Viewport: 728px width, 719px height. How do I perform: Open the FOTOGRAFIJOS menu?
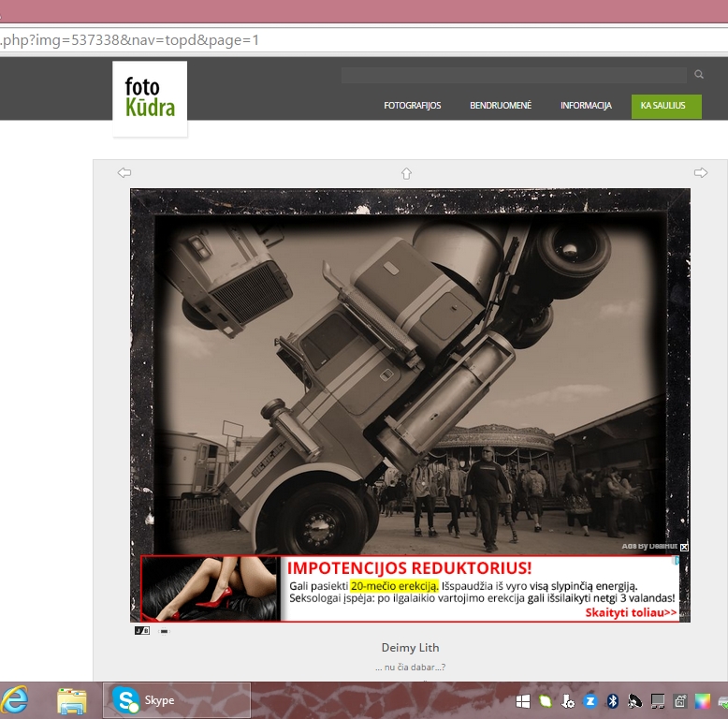click(412, 106)
